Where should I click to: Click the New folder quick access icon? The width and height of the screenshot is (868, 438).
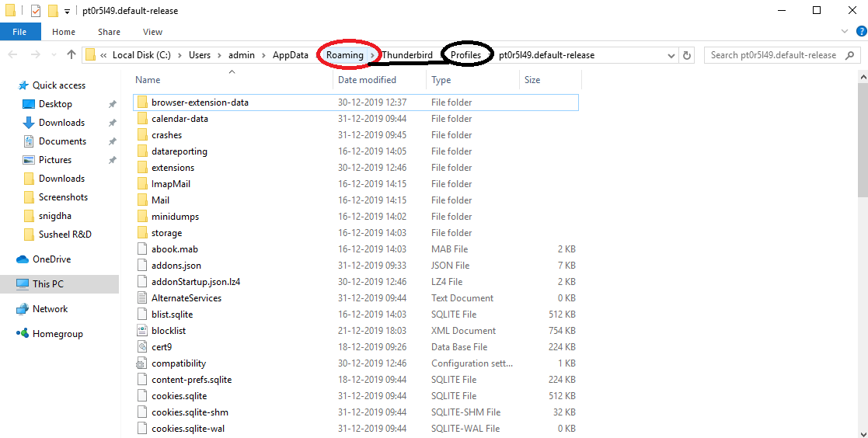point(53,11)
